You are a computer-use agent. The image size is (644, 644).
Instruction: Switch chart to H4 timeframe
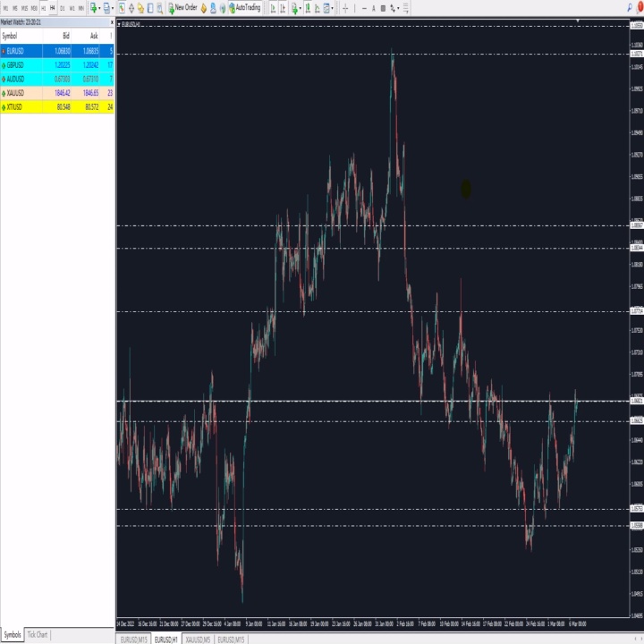pyautogui.click(x=52, y=8)
